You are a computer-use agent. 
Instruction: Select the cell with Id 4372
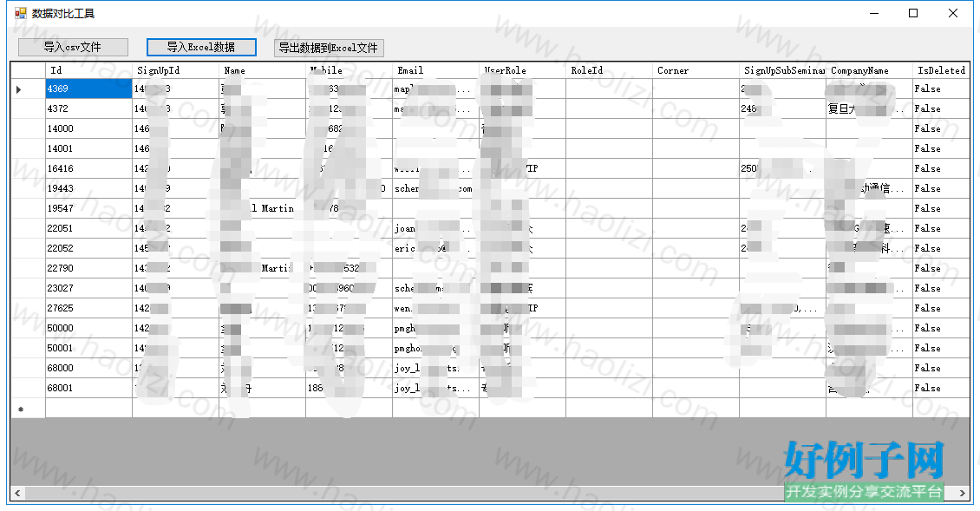click(88, 108)
